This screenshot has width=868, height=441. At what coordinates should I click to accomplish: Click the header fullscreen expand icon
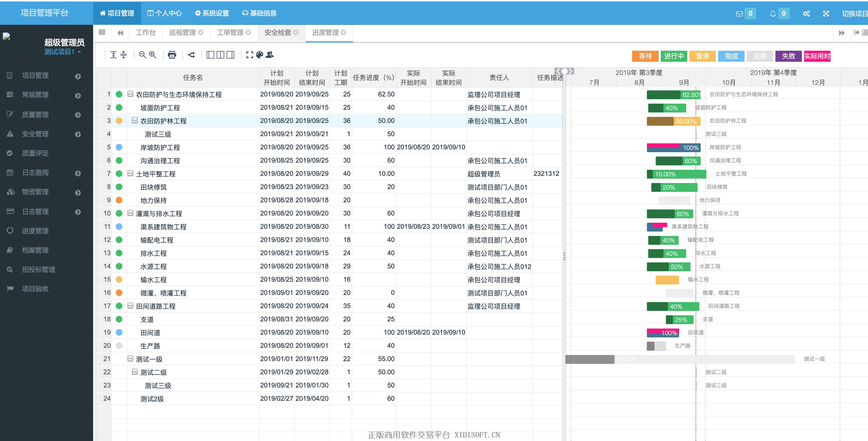[x=826, y=14]
